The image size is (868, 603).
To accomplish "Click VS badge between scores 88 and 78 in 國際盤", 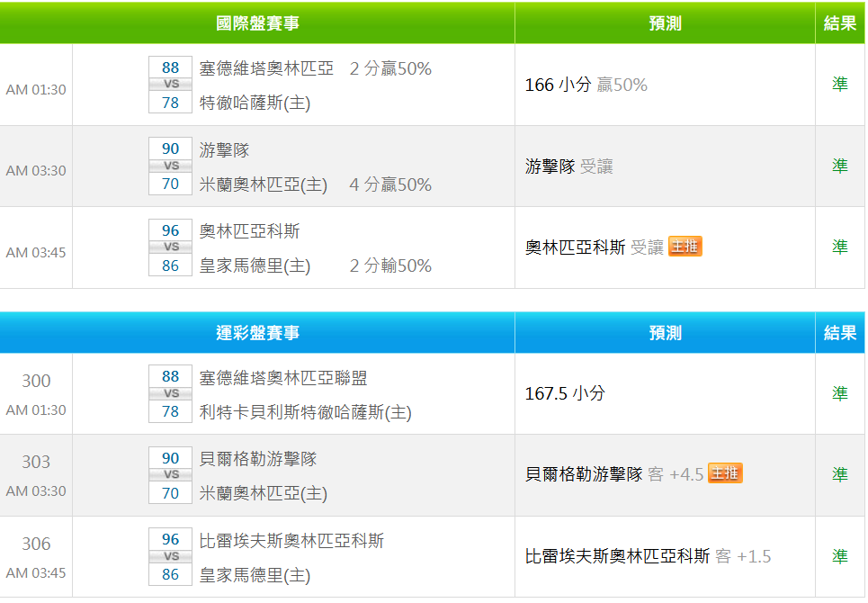I will click(x=171, y=85).
